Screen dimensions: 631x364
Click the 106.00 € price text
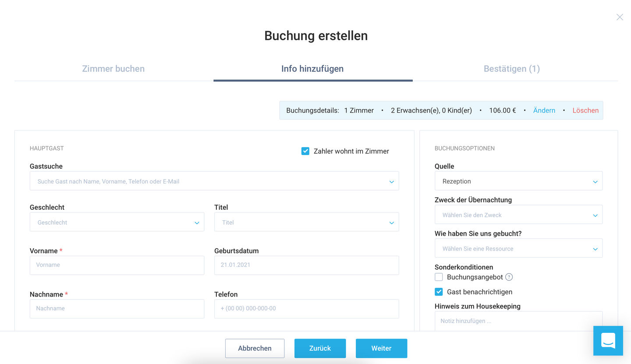point(503,110)
